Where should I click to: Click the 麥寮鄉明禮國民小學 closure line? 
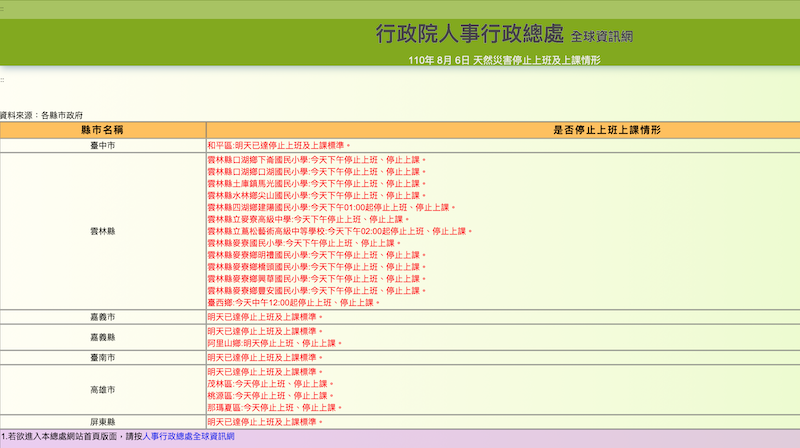click(x=317, y=255)
